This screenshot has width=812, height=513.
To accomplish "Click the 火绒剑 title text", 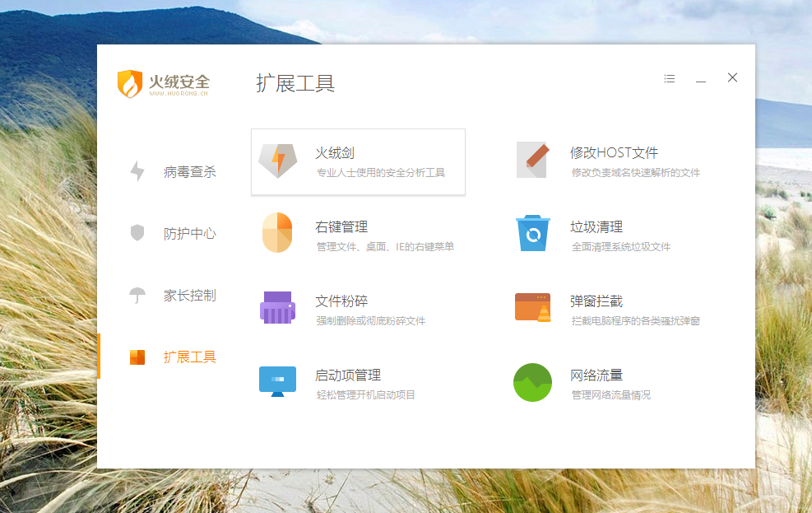I will tap(335, 153).
